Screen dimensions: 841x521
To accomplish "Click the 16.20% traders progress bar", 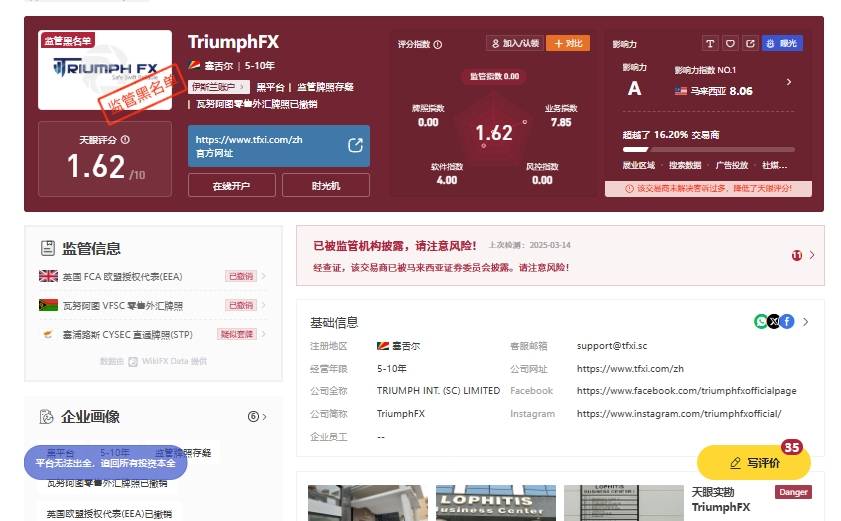I will point(709,150).
